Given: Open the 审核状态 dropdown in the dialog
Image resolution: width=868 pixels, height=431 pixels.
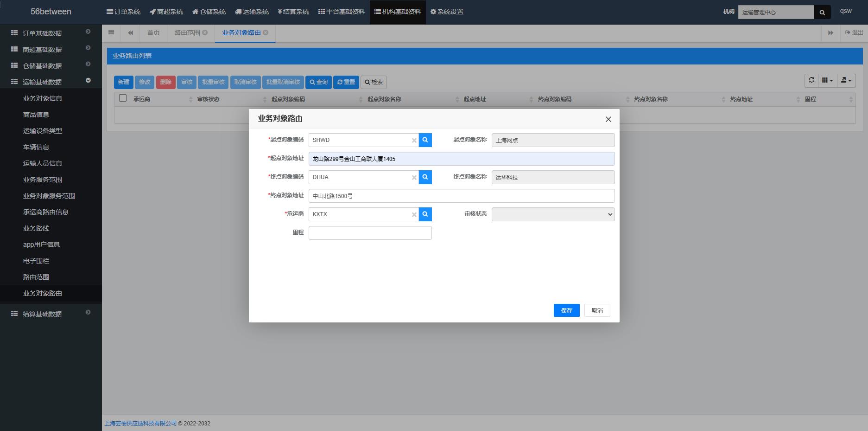Looking at the screenshot, I should tap(553, 214).
